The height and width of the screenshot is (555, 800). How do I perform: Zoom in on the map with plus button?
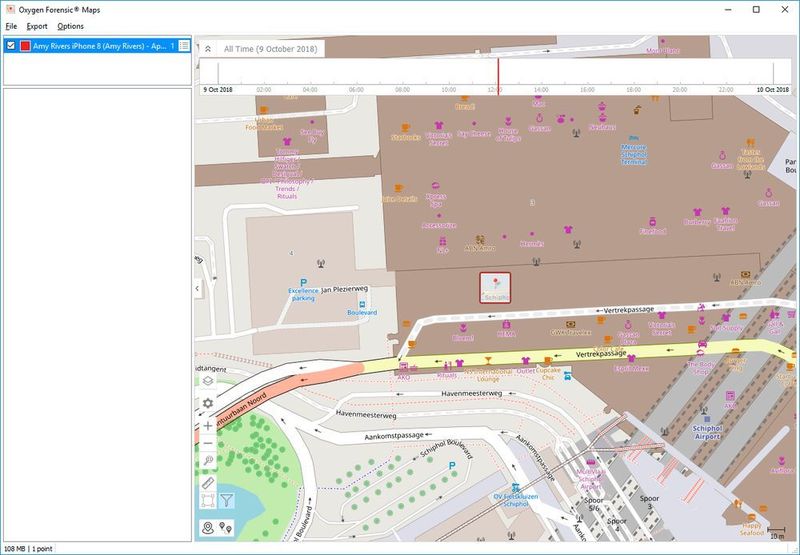pos(208,425)
